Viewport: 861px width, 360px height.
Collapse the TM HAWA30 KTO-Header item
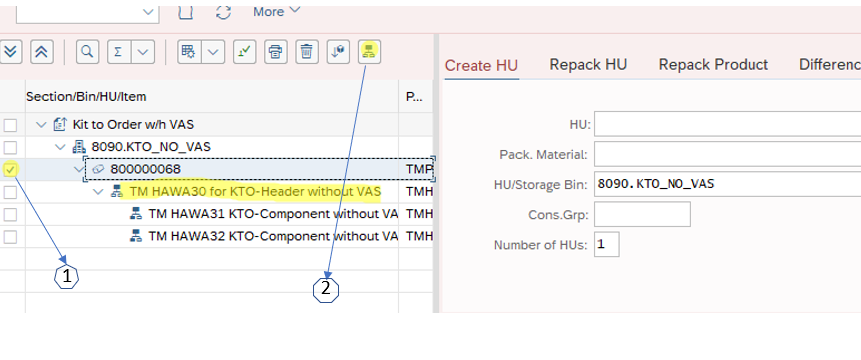point(98,192)
